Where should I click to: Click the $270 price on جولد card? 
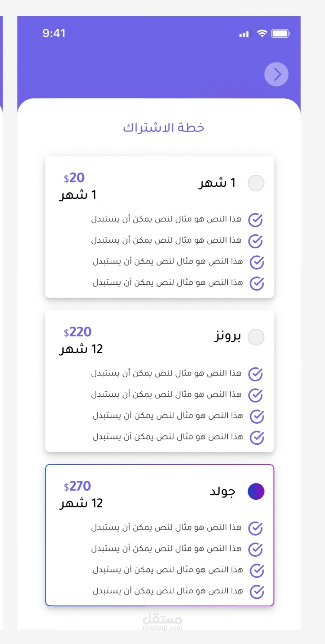(x=77, y=486)
